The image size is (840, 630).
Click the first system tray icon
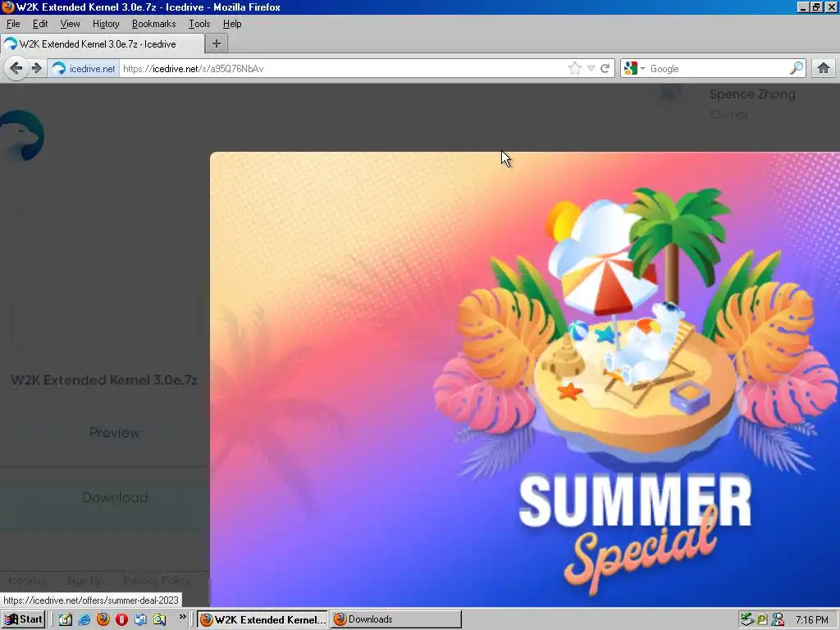coord(746,620)
